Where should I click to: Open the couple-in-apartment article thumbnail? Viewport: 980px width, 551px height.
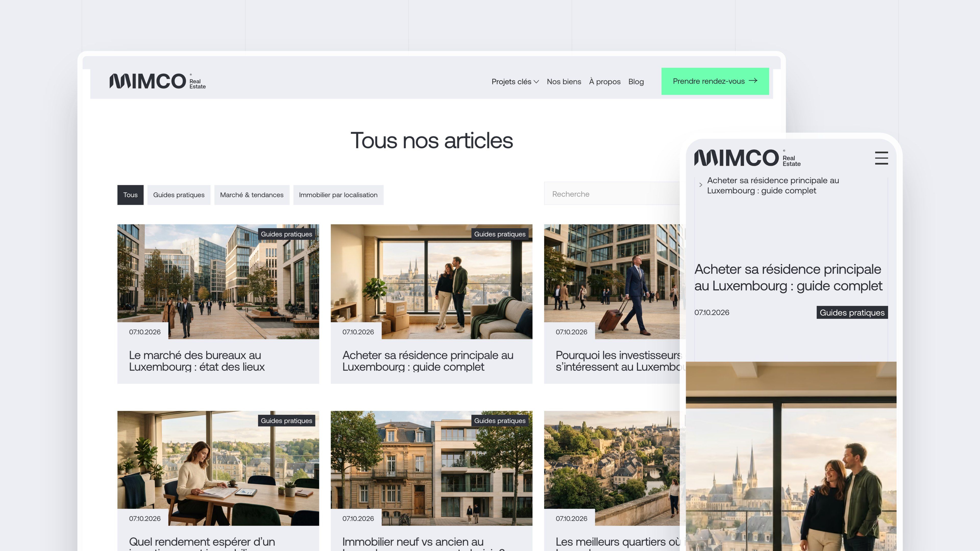click(x=431, y=281)
